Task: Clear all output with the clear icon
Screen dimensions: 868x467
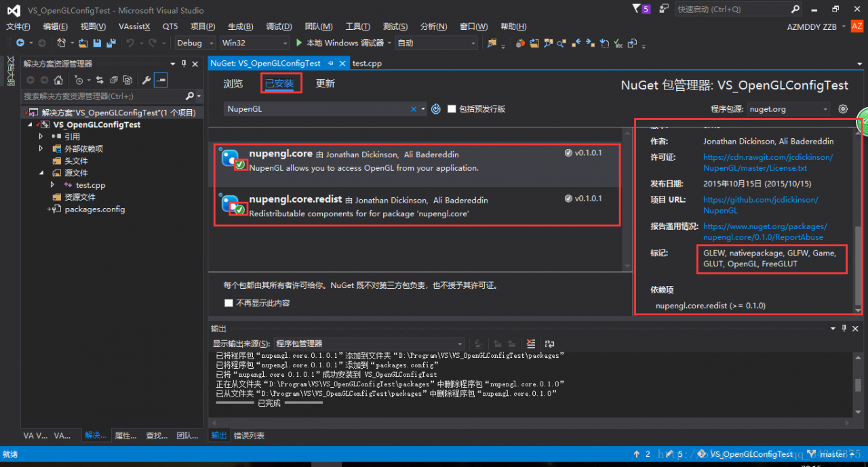Action: (x=531, y=344)
